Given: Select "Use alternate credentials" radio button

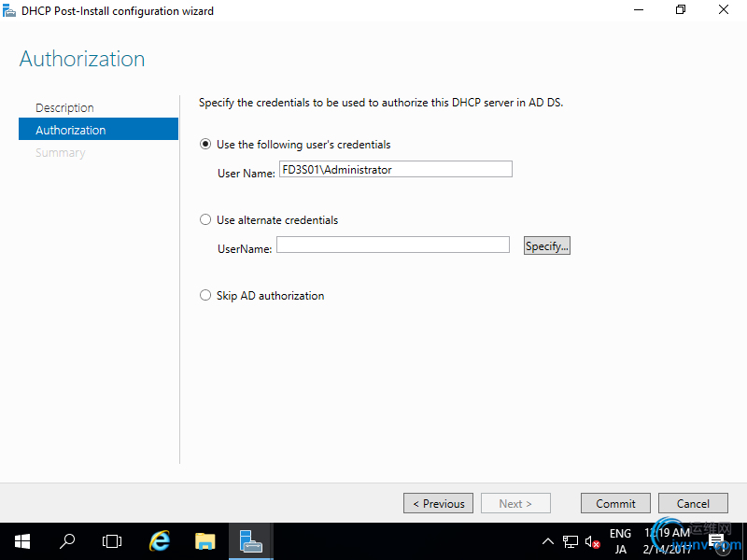Looking at the screenshot, I should tap(204, 219).
